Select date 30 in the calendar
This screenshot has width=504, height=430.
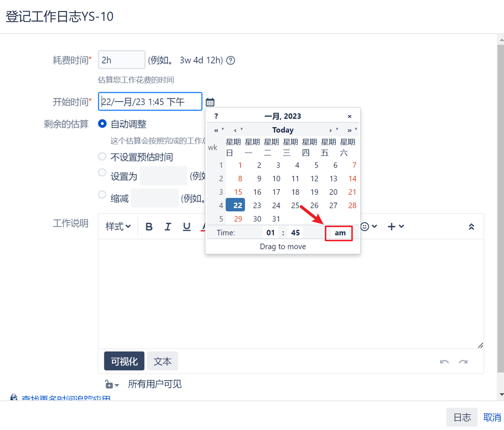pyautogui.click(x=257, y=219)
